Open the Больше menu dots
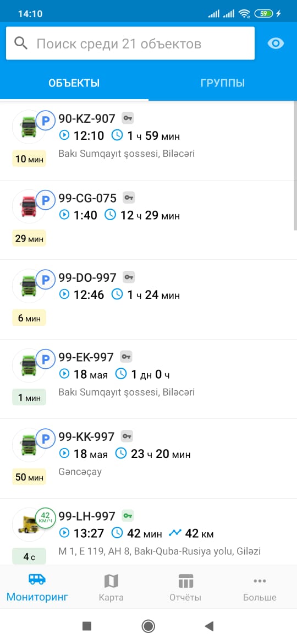 click(260, 581)
